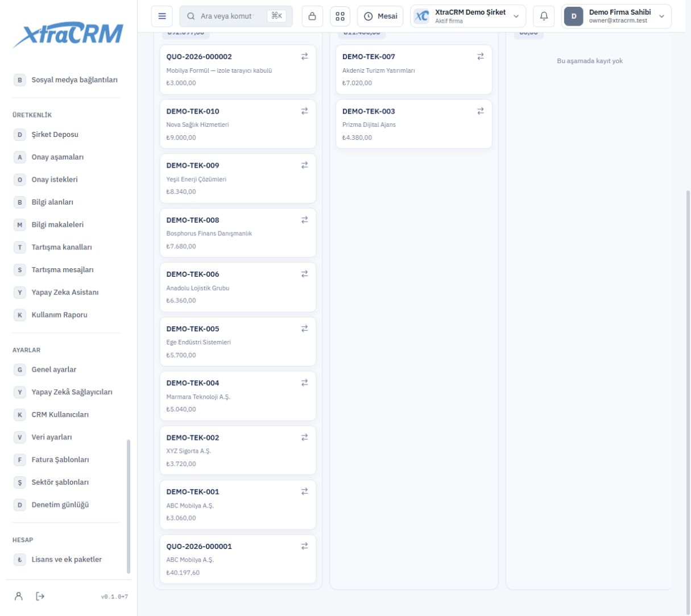Click XYZ Sigorta A.Ş. text

(x=188, y=451)
